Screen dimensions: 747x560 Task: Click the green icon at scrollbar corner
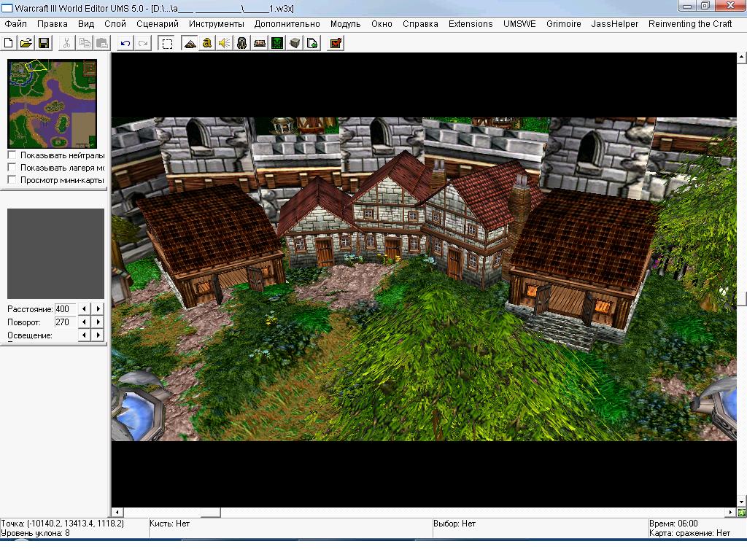pos(742,513)
